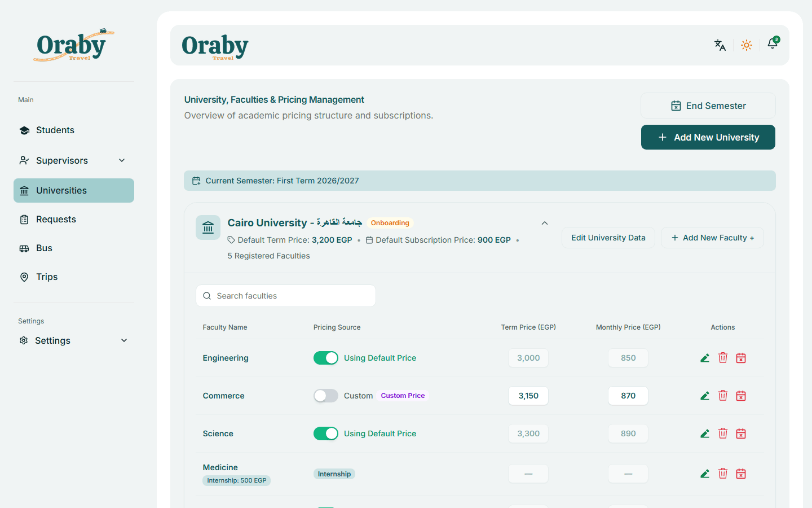Click the Add New University button
This screenshot has height=508, width=812.
pyautogui.click(x=708, y=137)
